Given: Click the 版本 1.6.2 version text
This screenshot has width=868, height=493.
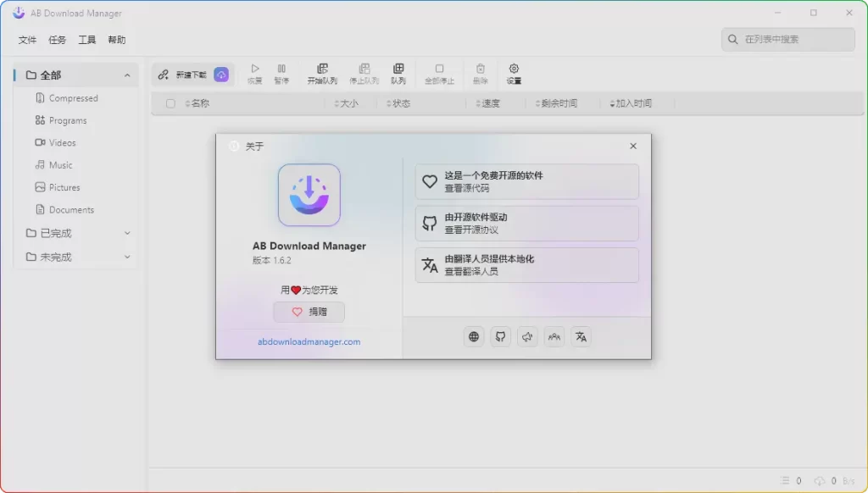Looking at the screenshot, I should (x=272, y=261).
